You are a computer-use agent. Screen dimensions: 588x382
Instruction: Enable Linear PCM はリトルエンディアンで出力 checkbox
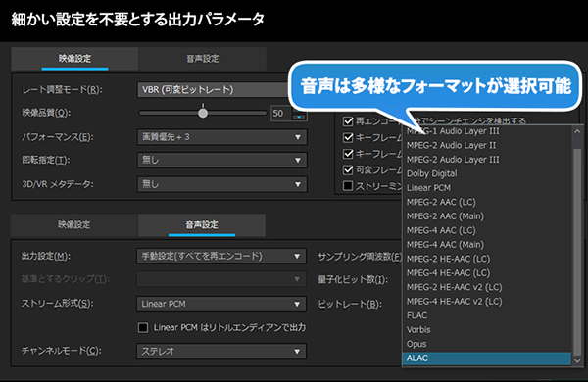143,328
